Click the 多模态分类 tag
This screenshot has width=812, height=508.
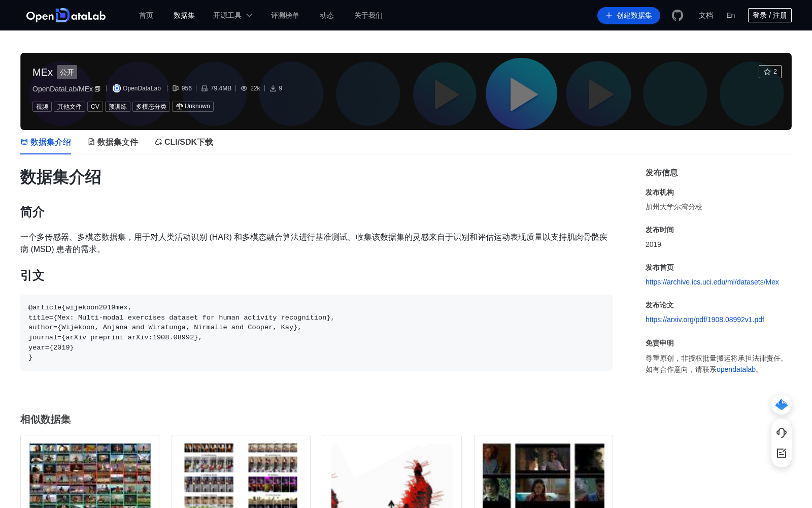[151, 107]
